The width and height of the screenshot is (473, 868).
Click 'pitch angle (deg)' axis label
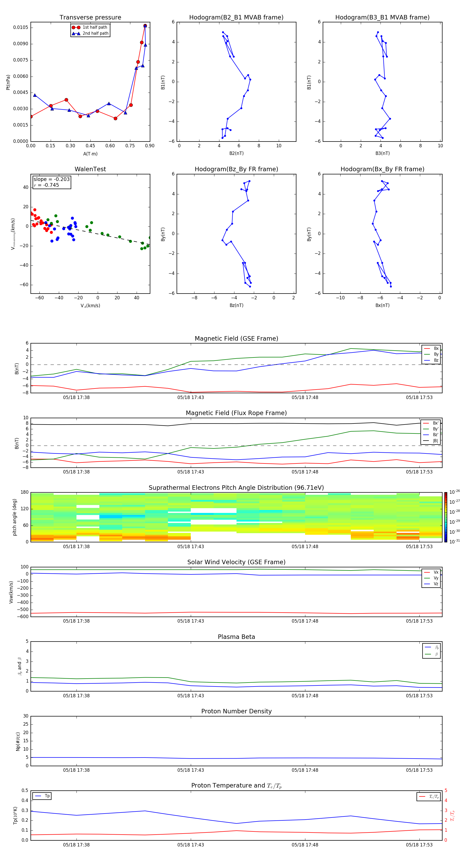pyautogui.click(x=14, y=517)
